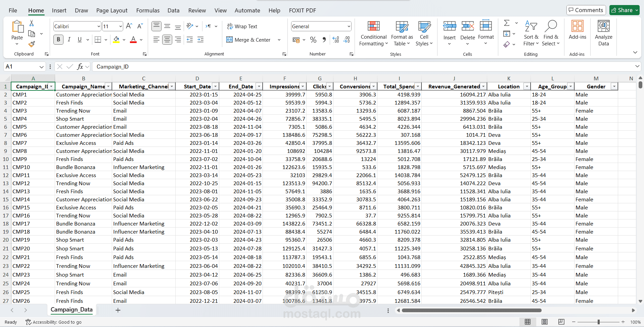
Task: Select the Campaign_Data sheet tab
Action: pos(72,310)
